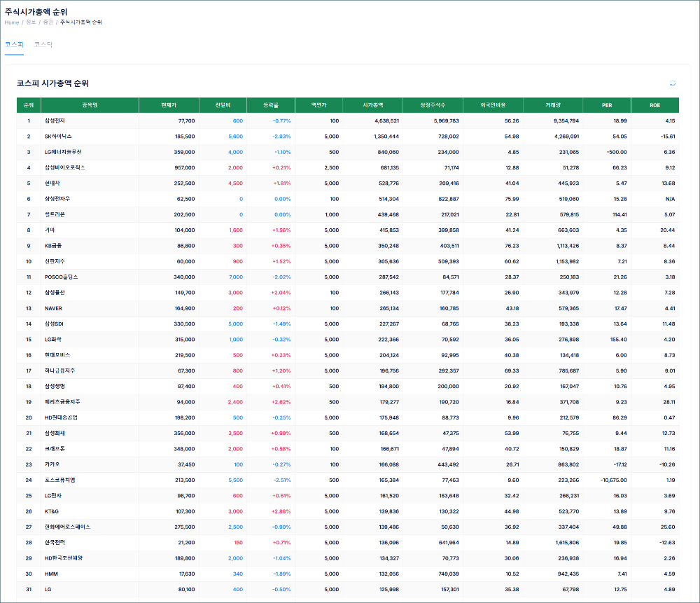The width and height of the screenshot is (700, 603).
Task: Go to Home in the breadcrumb
Action: (12, 22)
